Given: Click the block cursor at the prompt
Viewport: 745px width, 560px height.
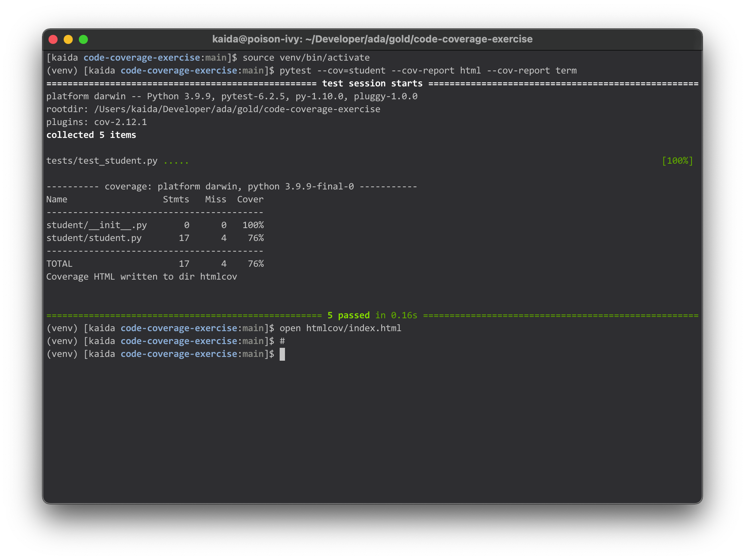Looking at the screenshot, I should (282, 354).
